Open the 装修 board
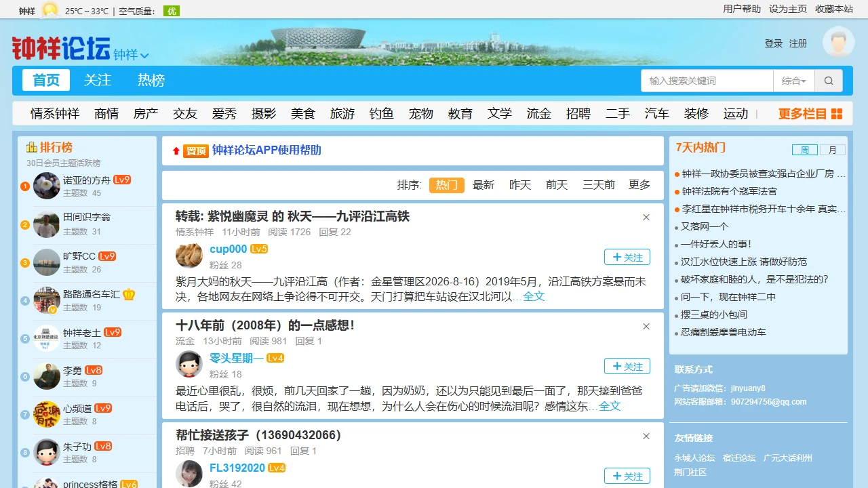The width and height of the screenshot is (868, 488). click(696, 114)
